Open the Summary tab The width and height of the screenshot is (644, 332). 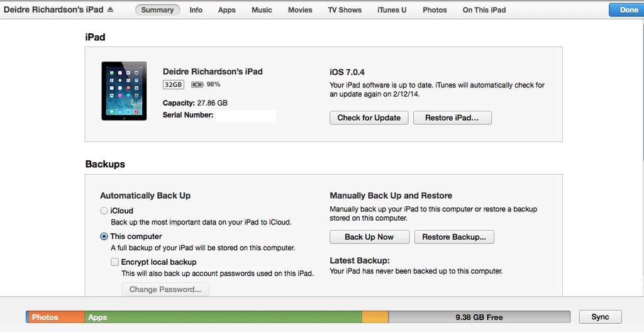coord(157,10)
